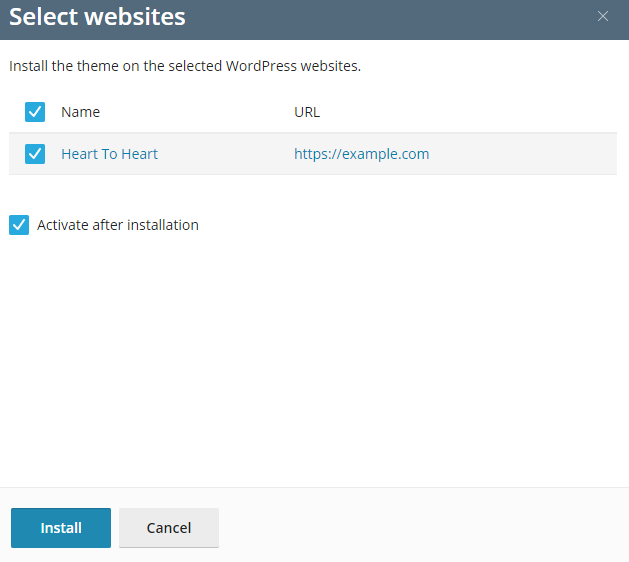
Task: Uncheck the Heart To Heart website checkbox
Action: click(35, 154)
